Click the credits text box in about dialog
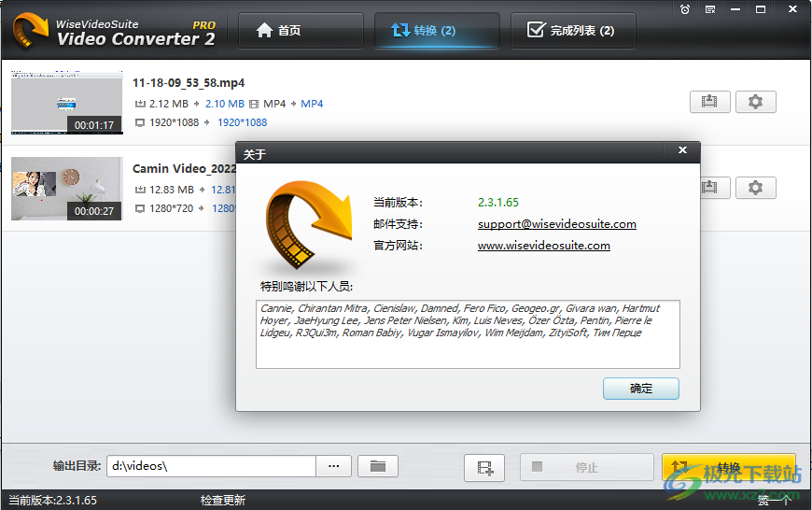The height and width of the screenshot is (510, 812). point(468,334)
